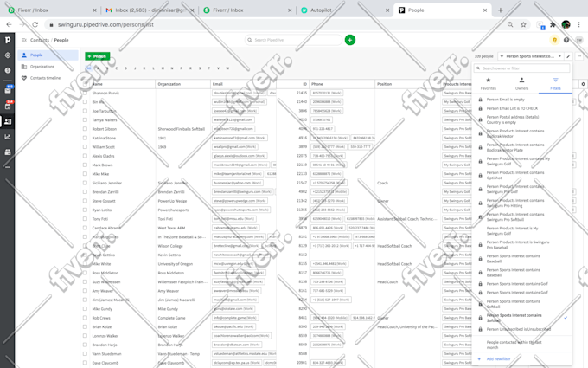
Task: Select checkbox for Joe Tarbutton
Action: [85, 111]
